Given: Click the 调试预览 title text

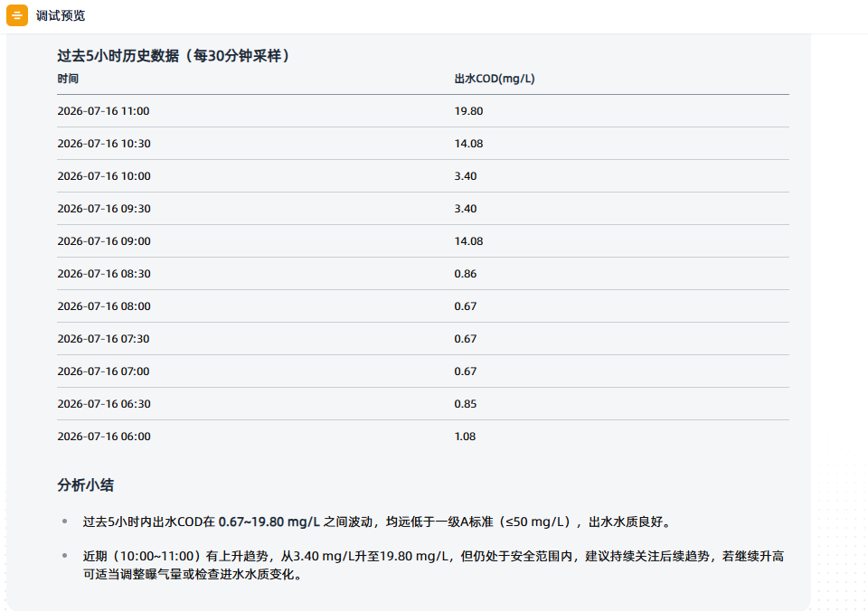Looking at the screenshot, I should pos(61,15).
